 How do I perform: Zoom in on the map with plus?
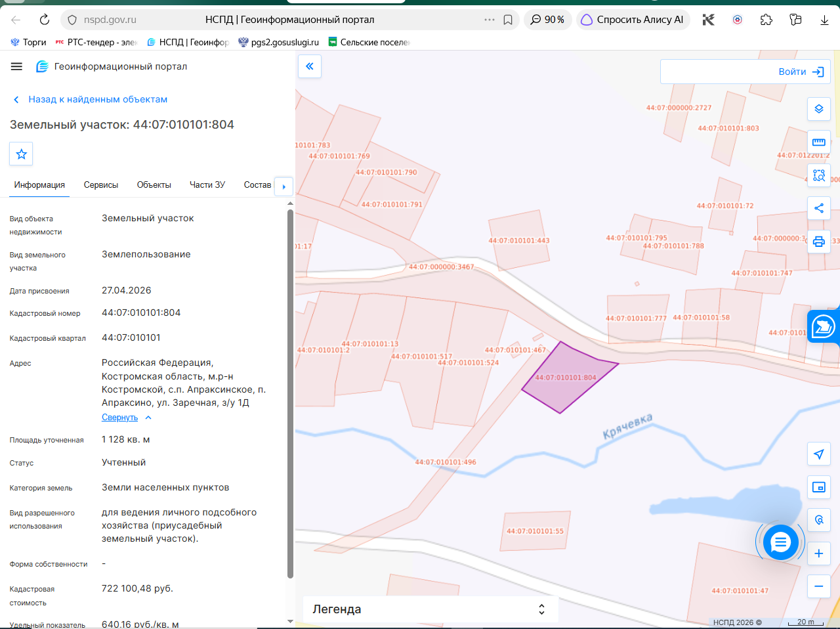pos(819,553)
